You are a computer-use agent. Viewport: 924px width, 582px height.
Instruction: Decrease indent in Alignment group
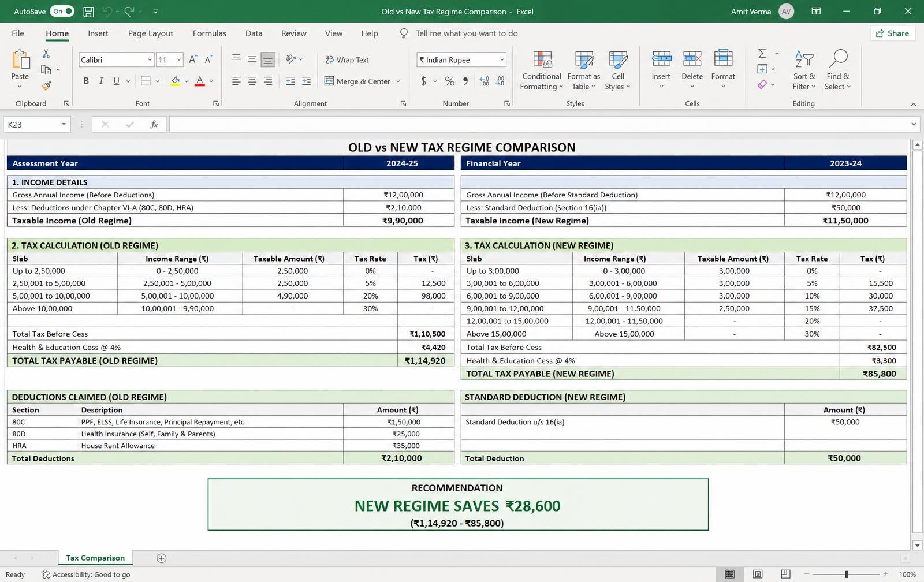coord(290,81)
